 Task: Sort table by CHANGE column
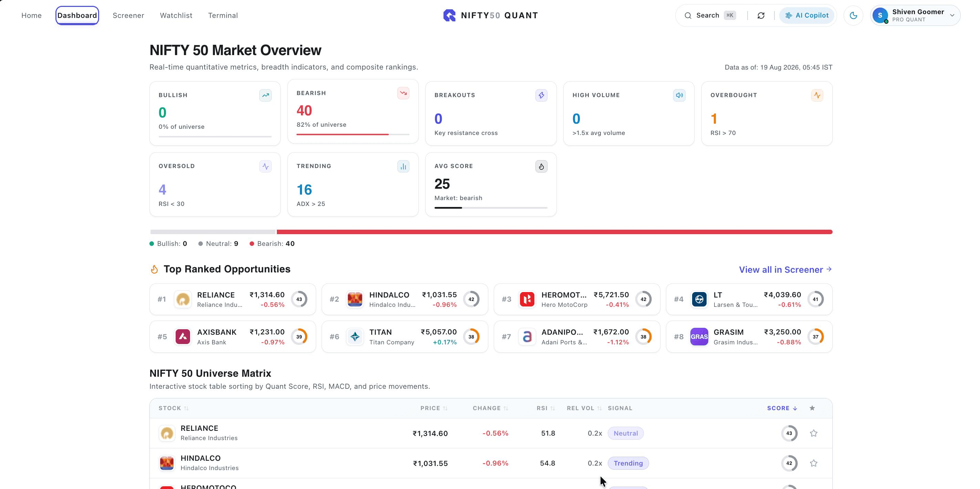(x=490, y=408)
